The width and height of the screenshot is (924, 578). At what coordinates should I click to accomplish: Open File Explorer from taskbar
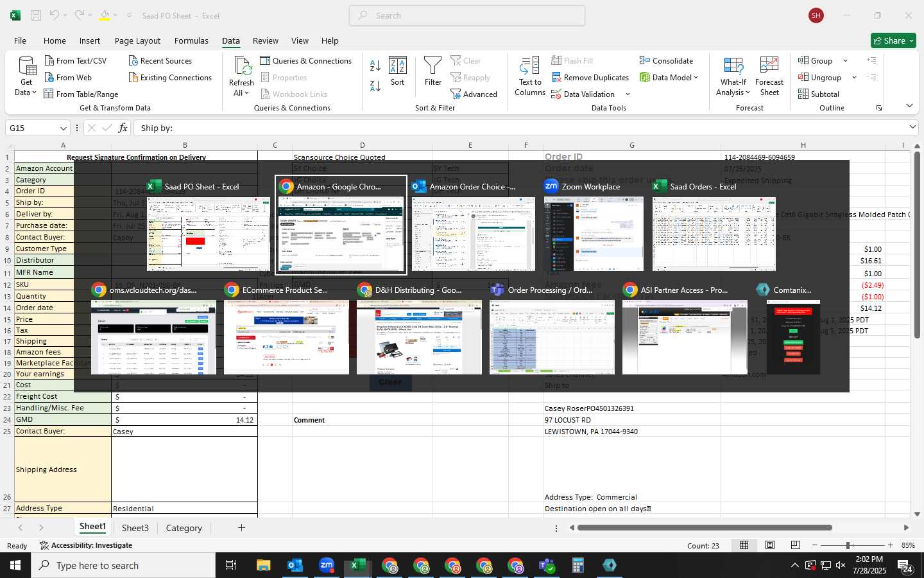point(264,565)
